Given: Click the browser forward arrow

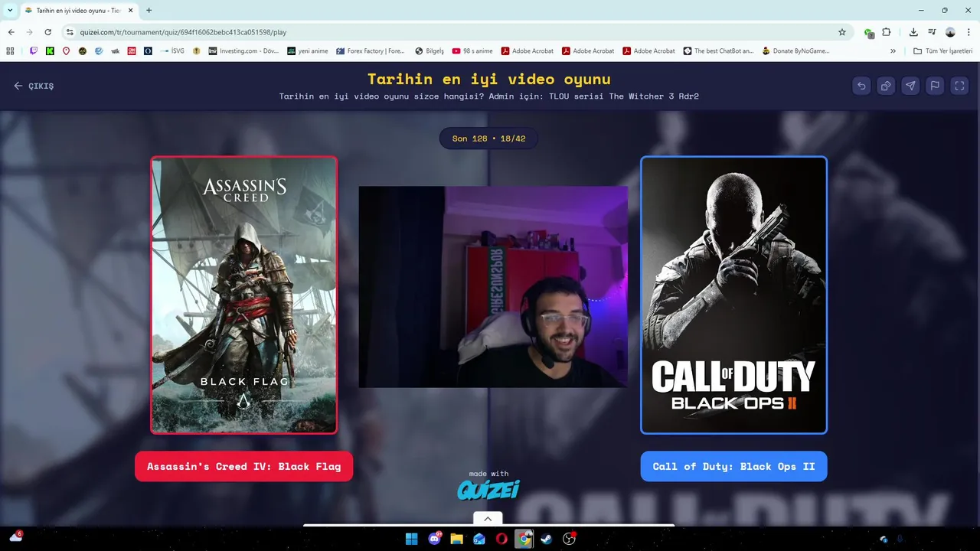Looking at the screenshot, I should [x=30, y=32].
